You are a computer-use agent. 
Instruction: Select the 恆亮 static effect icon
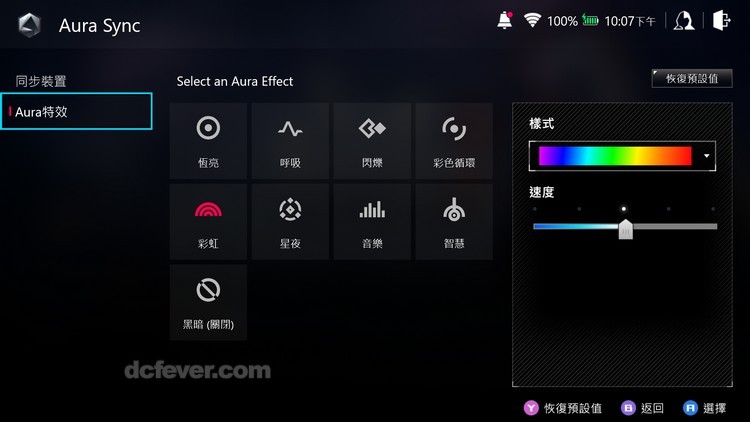pyautogui.click(x=208, y=141)
